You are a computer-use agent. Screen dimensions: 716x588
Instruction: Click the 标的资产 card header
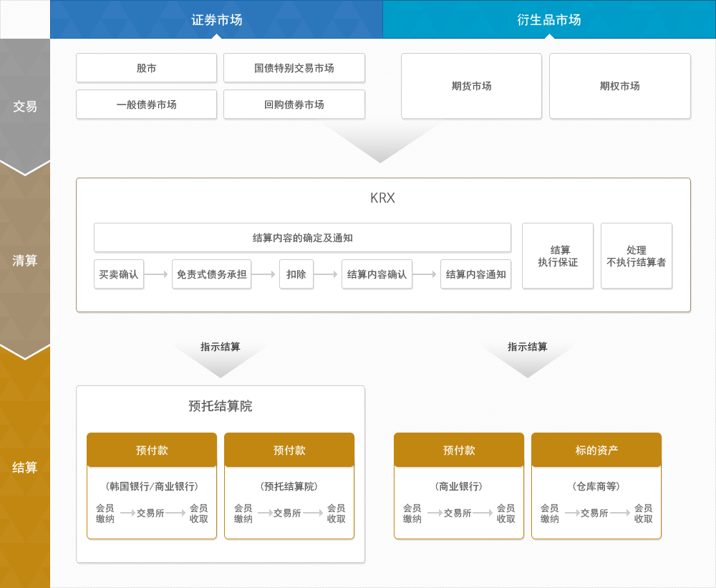coord(597,450)
